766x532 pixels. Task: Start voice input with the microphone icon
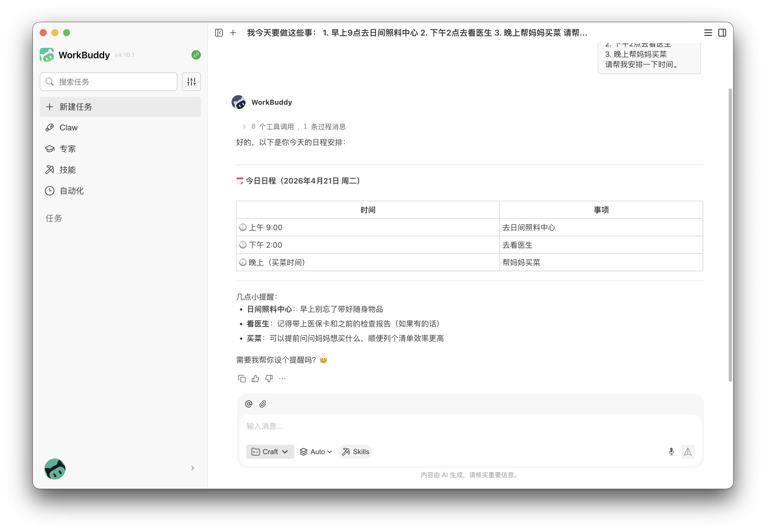(671, 452)
